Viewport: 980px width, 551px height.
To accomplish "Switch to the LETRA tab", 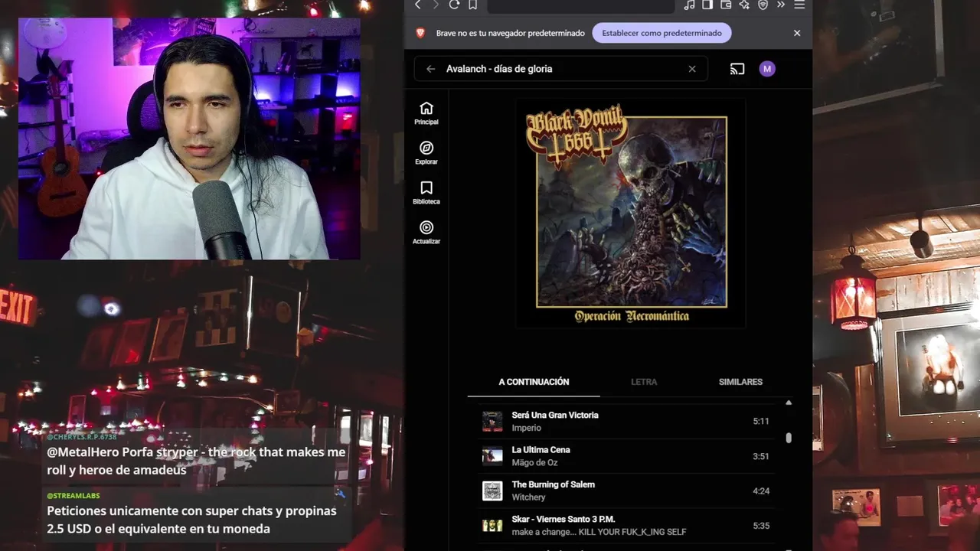I will point(644,382).
